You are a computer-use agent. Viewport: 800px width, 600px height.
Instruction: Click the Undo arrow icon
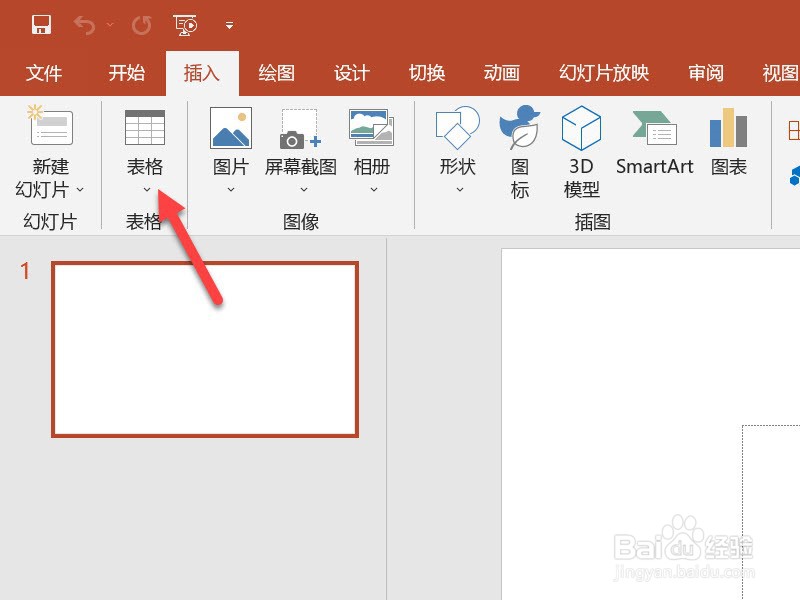tap(84, 25)
